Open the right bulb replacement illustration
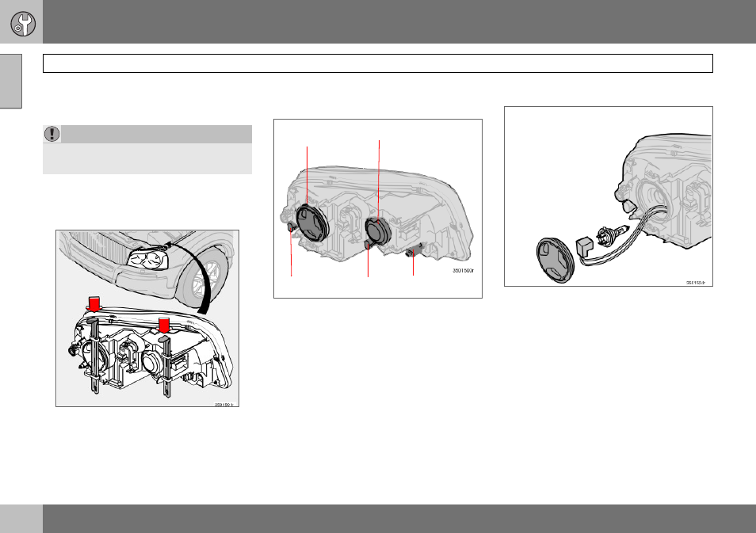The width and height of the screenshot is (756, 533). (x=609, y=196)
